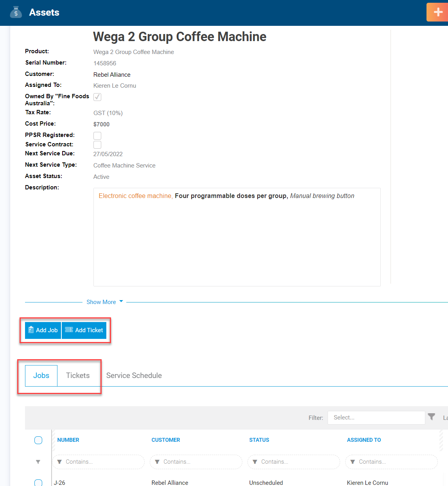
Task: Click the Cost Price value $7000
Action: pos(102,124)
